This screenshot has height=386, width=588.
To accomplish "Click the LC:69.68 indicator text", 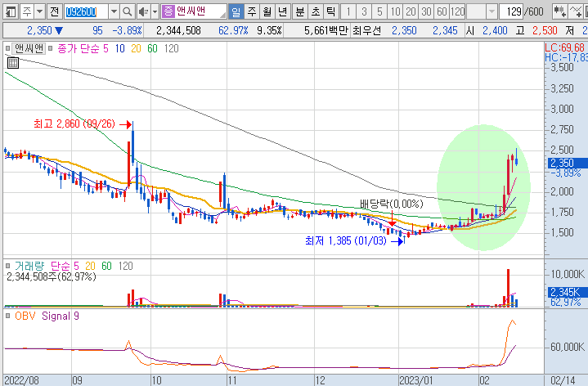I will click(565, 47).
